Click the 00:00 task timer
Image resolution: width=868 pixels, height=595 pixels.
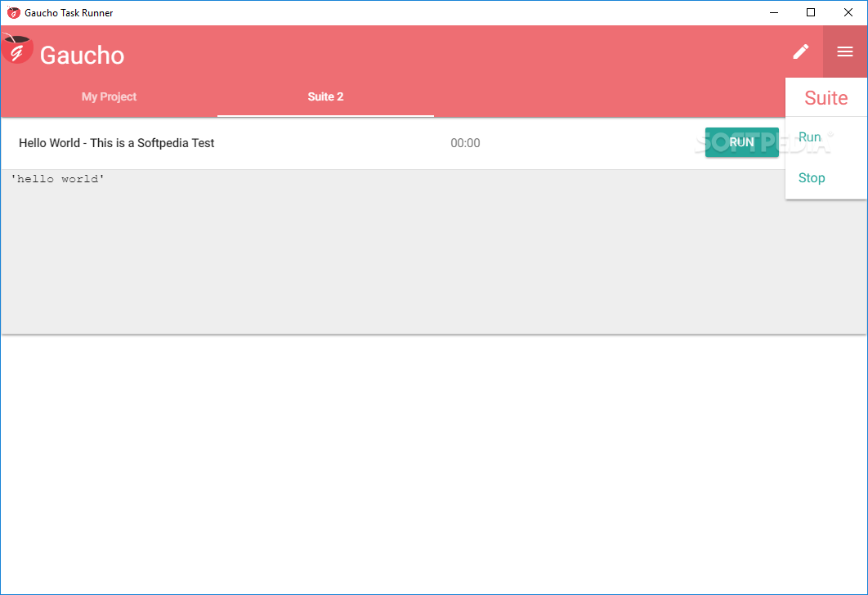tap(465, 143)
